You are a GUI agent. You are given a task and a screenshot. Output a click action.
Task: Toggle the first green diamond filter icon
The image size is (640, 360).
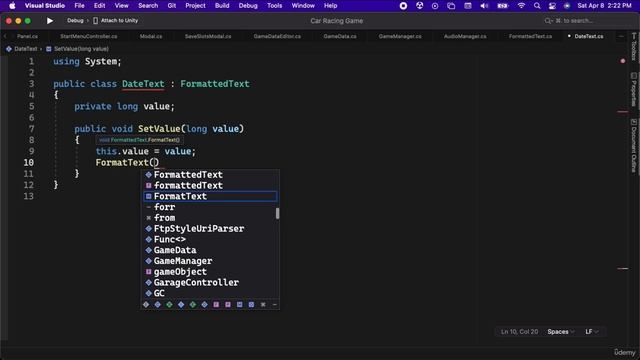(x=169, y=304)
